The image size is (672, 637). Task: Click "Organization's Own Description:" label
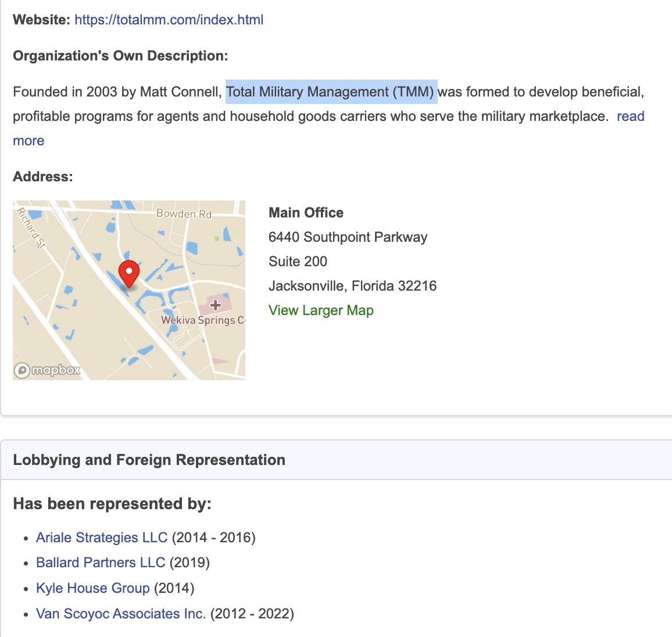pyautogui.click(x=120, y=56)
